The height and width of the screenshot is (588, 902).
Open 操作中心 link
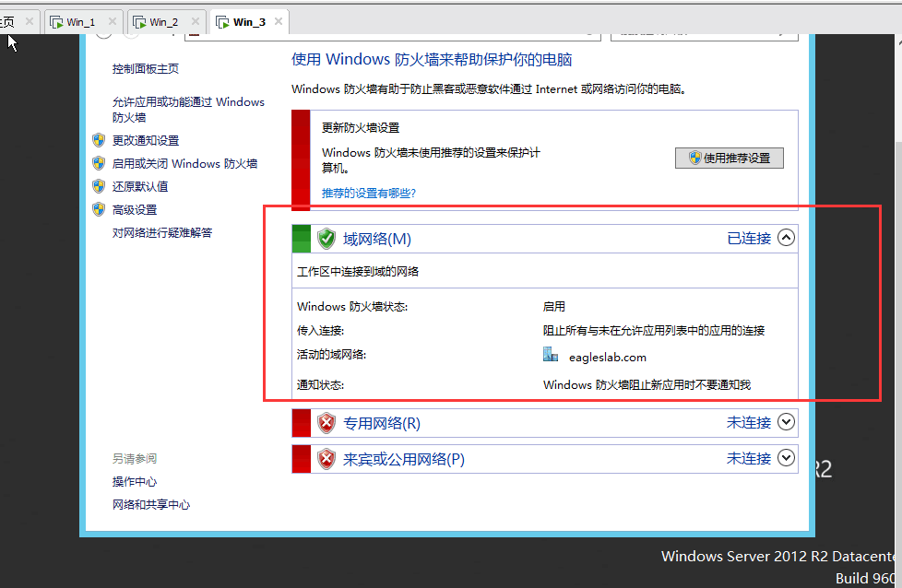pos(135,482)
